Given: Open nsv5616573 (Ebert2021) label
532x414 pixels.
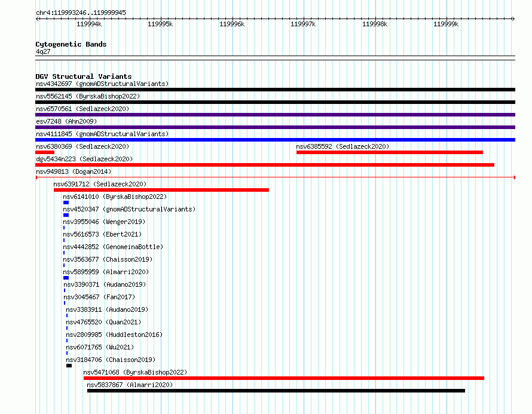Looking at the screenshot, I should [x=102, y=234].
